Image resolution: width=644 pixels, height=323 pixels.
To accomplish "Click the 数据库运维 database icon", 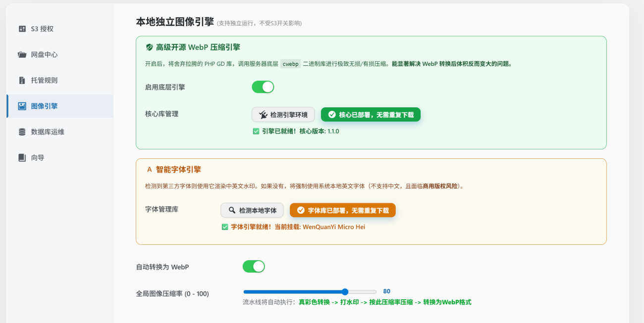I will click(22, 132).
